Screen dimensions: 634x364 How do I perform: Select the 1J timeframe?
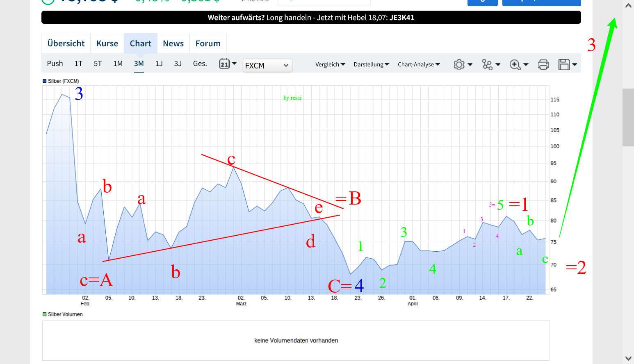pos(159,64)
